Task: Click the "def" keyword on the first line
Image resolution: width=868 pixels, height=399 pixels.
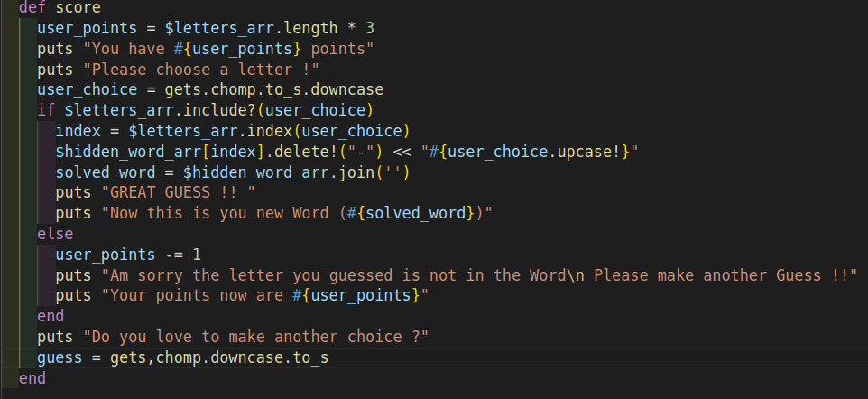Action: (x=32, y=7)
